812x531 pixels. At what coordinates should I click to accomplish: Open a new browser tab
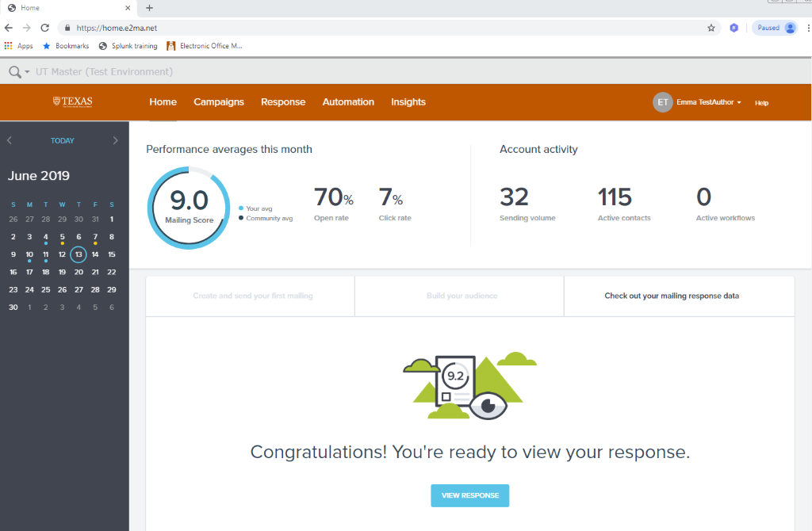tap(149, 8)
